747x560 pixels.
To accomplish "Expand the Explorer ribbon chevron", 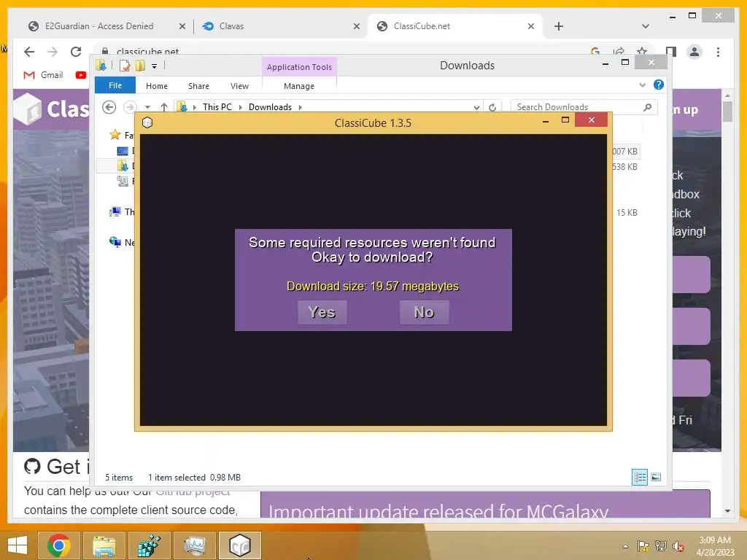I will 643,85.
